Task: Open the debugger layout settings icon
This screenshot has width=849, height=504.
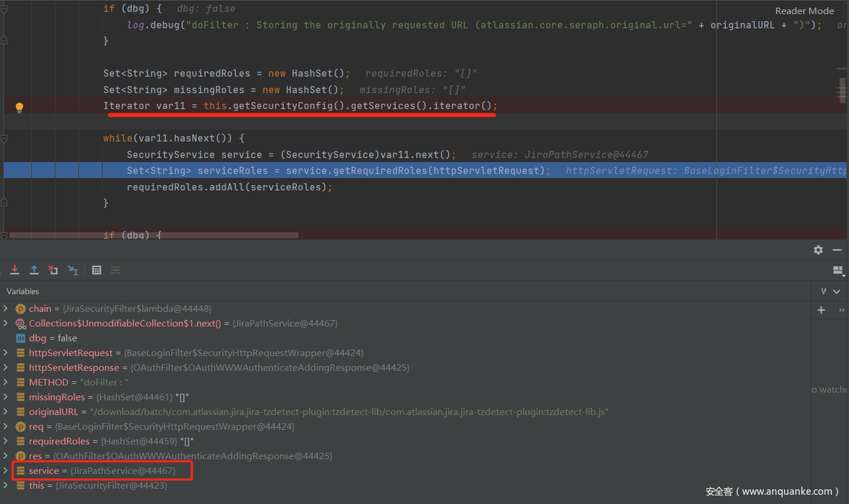Action: coord(838,271)
